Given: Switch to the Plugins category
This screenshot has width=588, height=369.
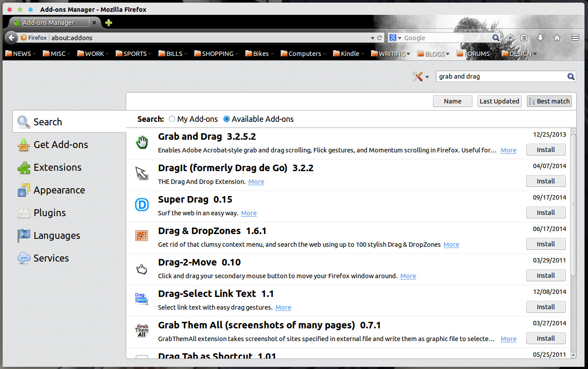Looking at the screenshot, I should [49, 213].
